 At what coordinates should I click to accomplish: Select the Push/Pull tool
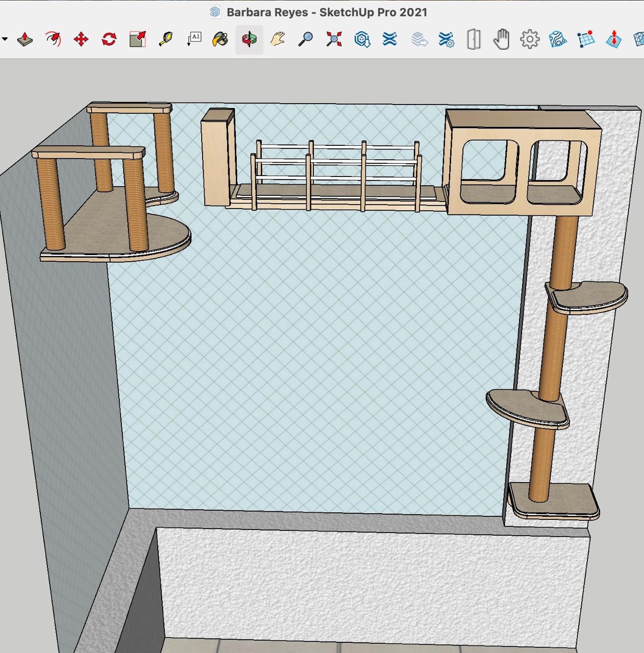[x=25, y=39]
